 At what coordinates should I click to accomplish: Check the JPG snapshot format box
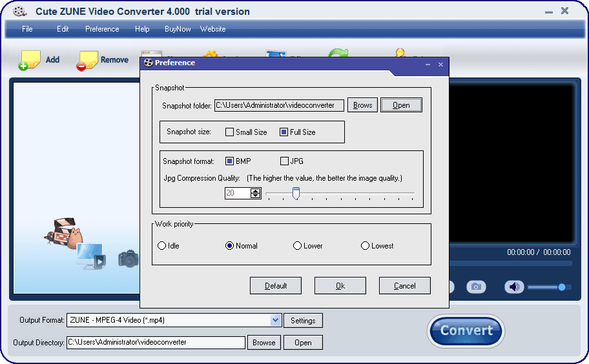pyautogui.click(x=284, y=161)
